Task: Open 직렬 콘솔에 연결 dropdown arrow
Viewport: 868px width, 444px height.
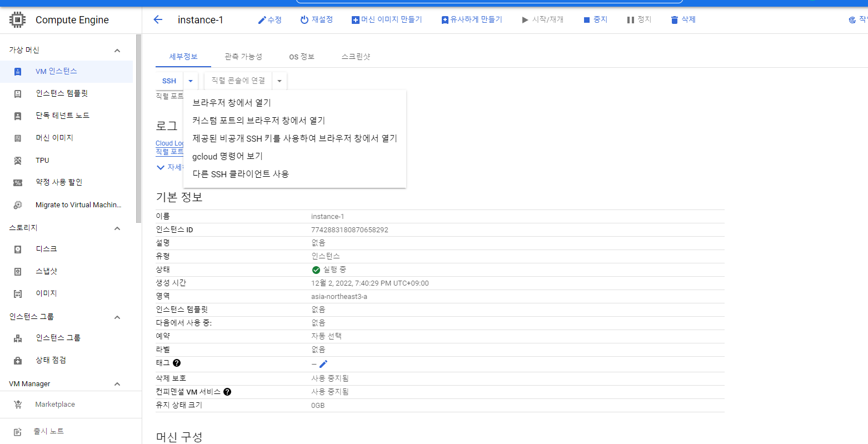Action: pyautogui.click(x=280, y=81)
